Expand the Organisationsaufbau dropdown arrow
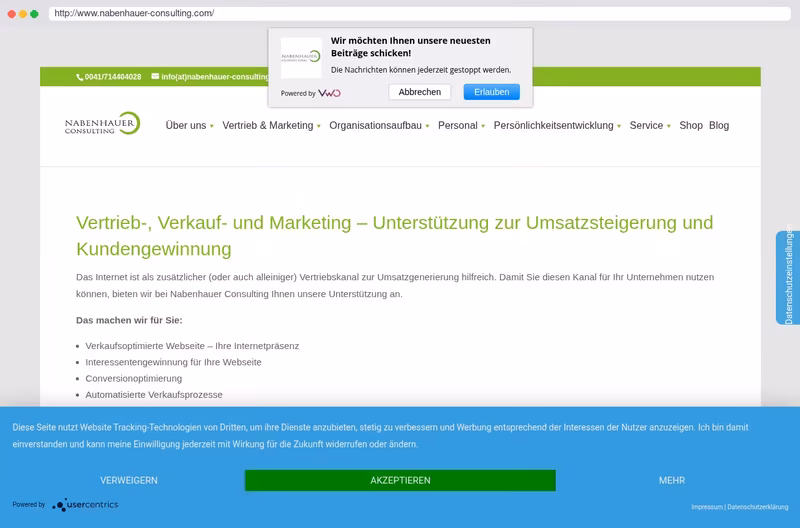This screenshot has height=528, width=800. tap(428, 126)
